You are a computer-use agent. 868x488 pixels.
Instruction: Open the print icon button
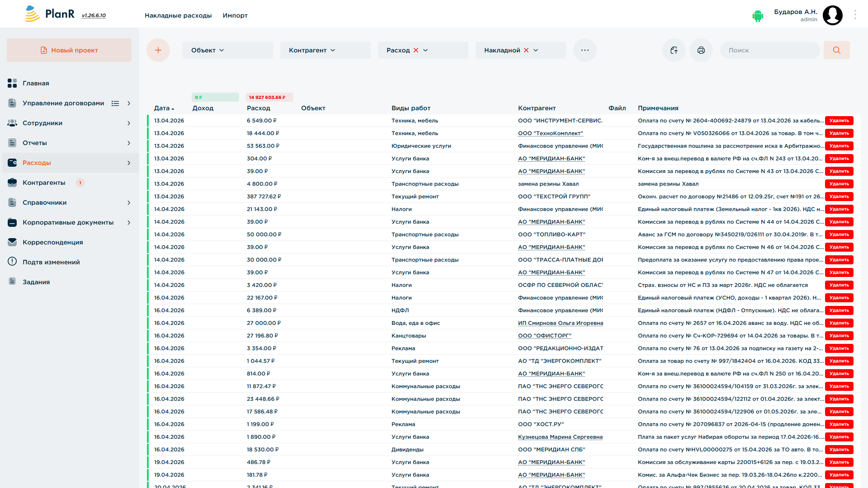point(701,50)
